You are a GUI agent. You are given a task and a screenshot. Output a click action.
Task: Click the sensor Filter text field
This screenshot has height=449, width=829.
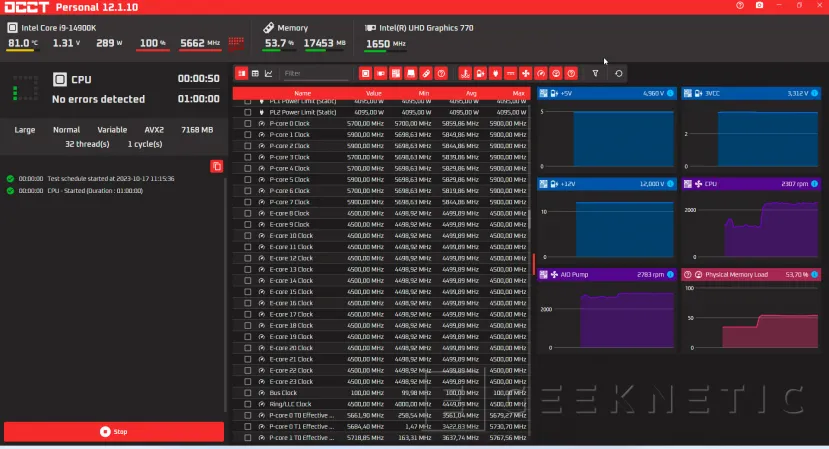click(x=315, y=74)
